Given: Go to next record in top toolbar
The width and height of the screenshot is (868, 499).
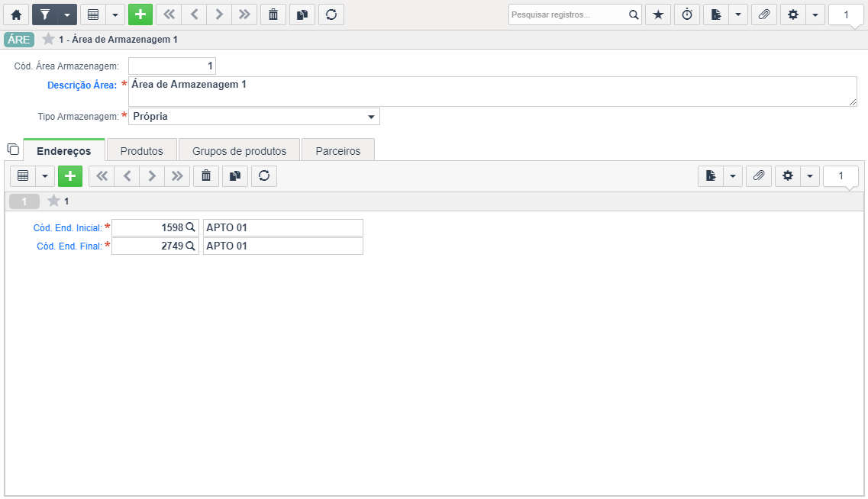Looking at the screenshot, I should click(x=218, y=14).
